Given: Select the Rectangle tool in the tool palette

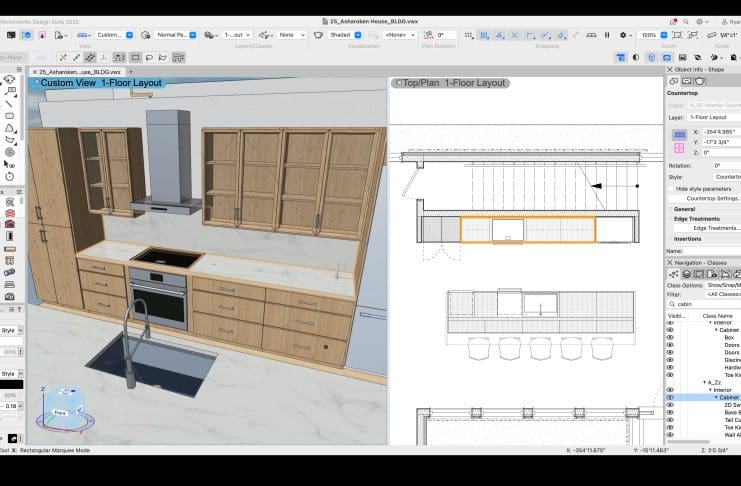Looking at the screenshot, I should [x=9, y=116].
